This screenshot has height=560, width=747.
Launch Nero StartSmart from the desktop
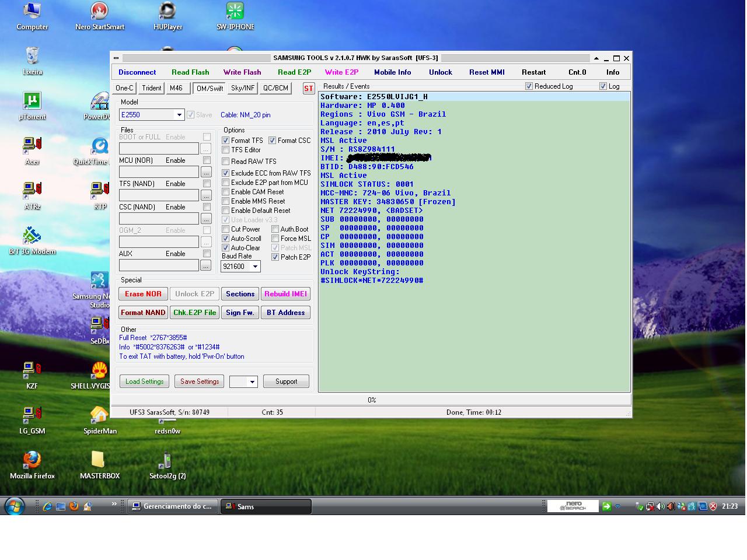pos(100,16)
